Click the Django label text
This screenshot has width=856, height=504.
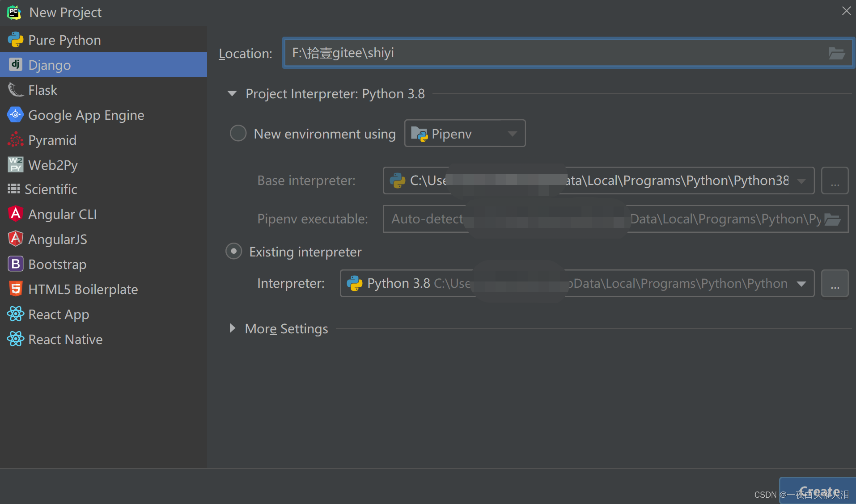coord(49,65)
